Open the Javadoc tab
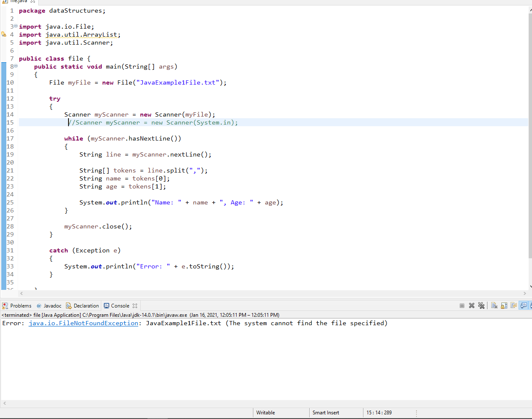 [49, 306]
